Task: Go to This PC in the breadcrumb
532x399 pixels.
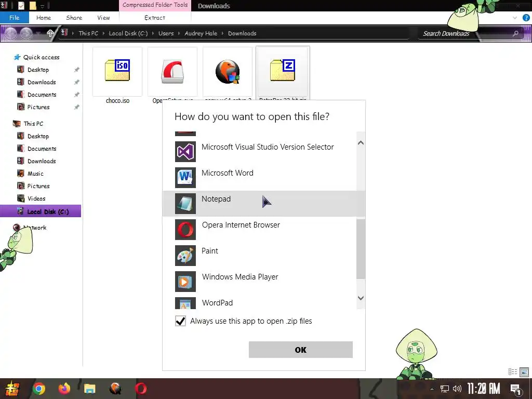Action: (88, 33)
